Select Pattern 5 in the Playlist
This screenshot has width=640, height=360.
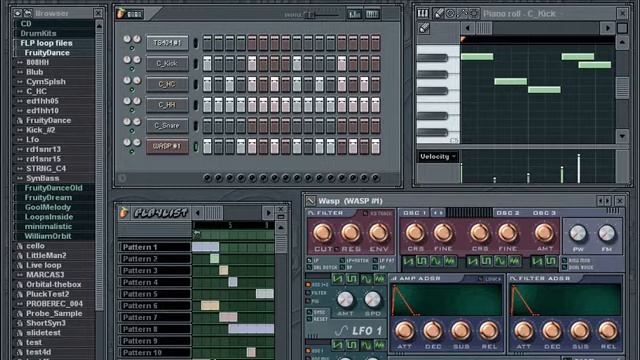pos(155,294)
